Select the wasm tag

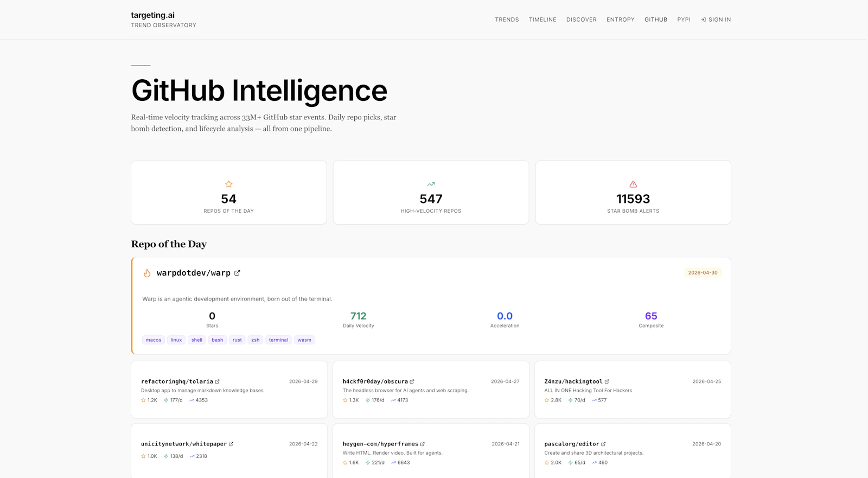tap(304, 340)
